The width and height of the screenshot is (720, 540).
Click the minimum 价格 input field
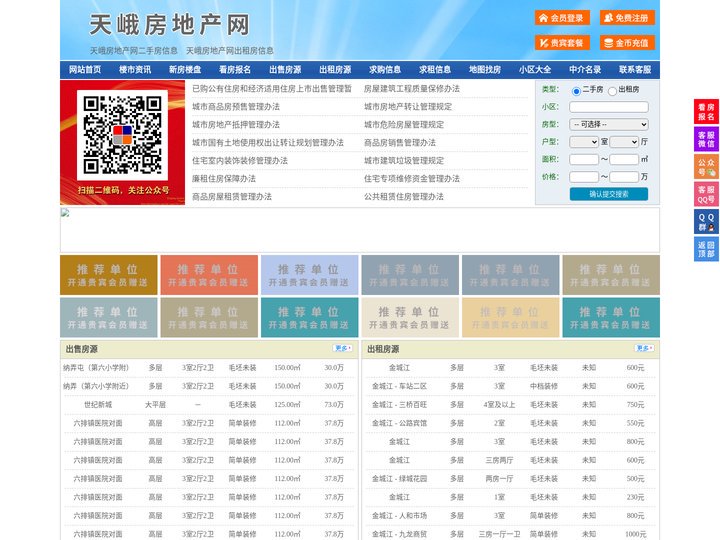coord(584,177)
